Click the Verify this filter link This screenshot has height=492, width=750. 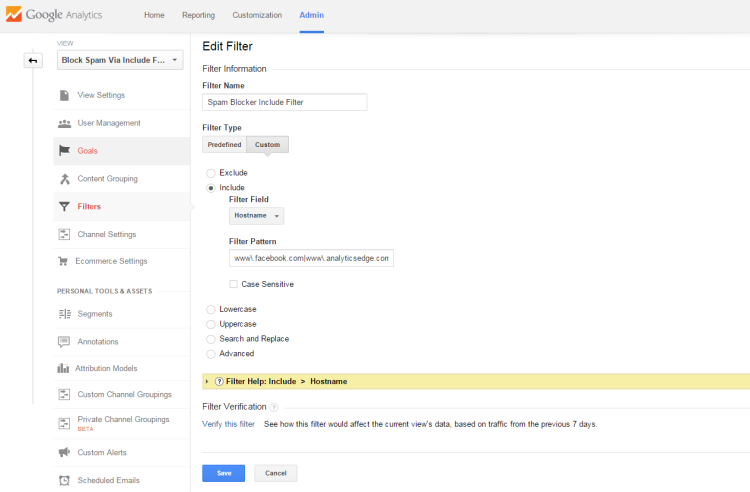(228, 424)
